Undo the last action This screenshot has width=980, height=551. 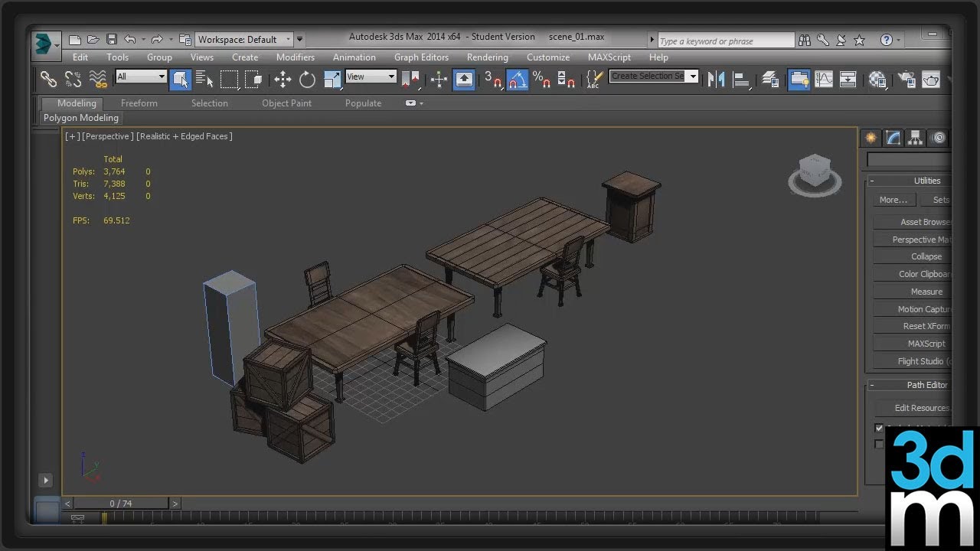[x=130, y=40]
